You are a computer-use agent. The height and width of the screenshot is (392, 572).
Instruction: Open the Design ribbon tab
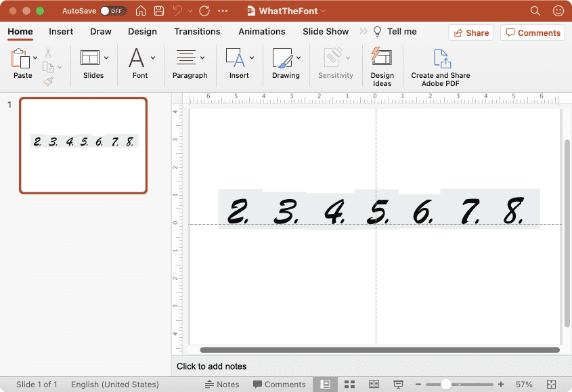142,31
